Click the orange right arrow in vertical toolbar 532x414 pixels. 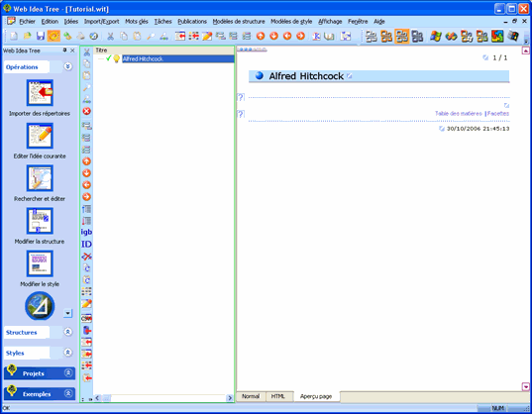(87, 197)
